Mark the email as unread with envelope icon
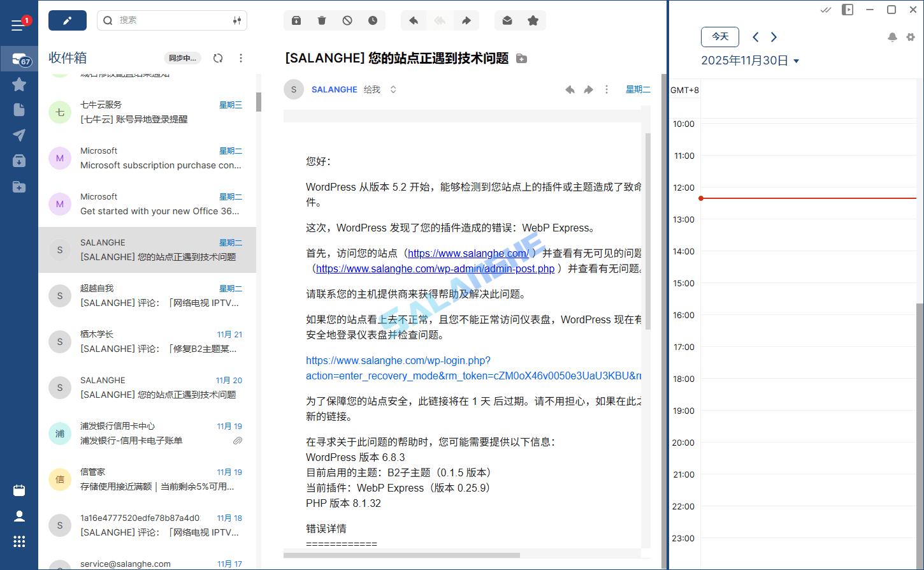 pos(507,20)
